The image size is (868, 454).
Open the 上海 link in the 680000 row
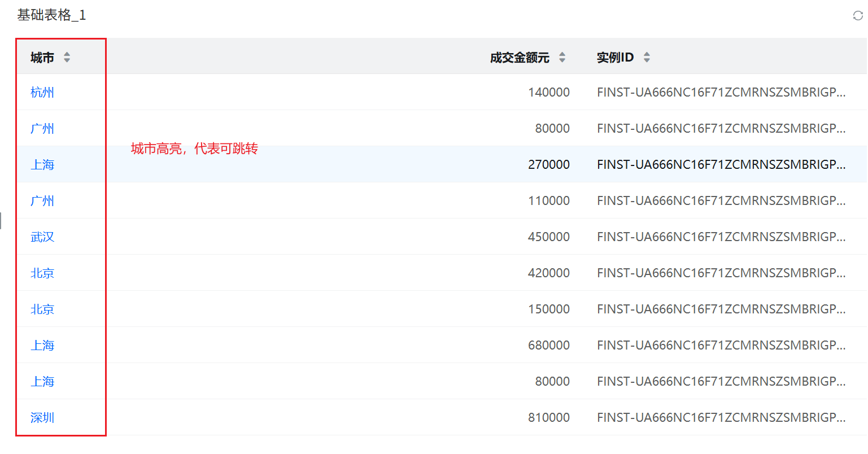(42, 346)
